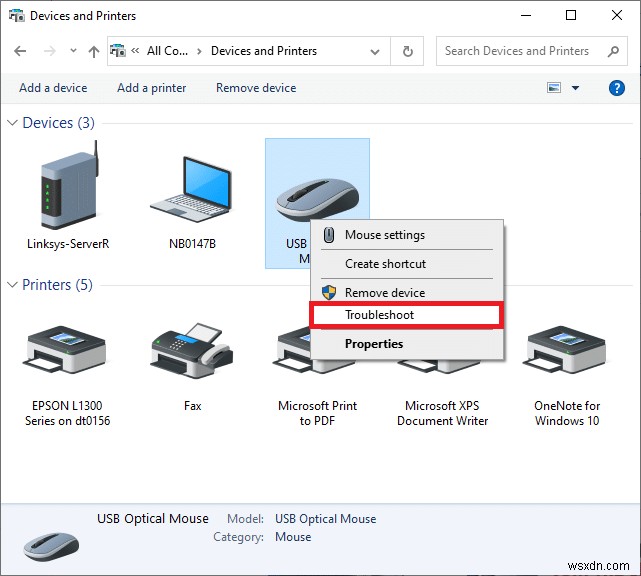This screenshot has width=641, height=576.
Task: Click the Devices (3) group heading
Action: (58, 123)
